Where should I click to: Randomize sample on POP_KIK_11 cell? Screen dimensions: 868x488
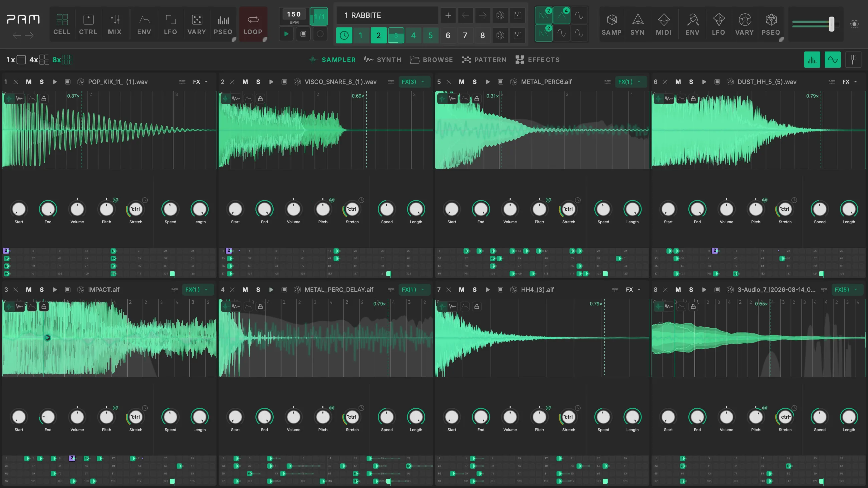point(81,82)
